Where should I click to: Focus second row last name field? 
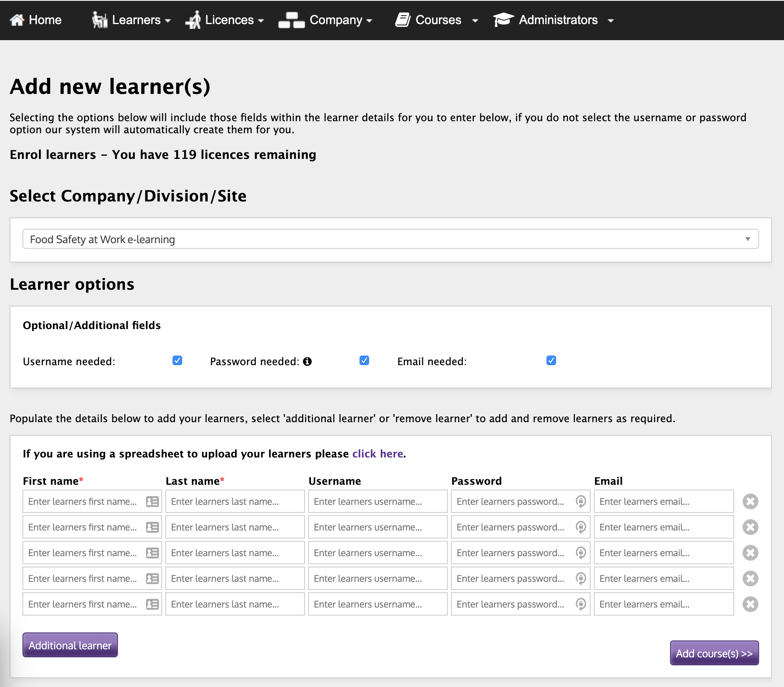pyautogui.click(x=235, y=527)
